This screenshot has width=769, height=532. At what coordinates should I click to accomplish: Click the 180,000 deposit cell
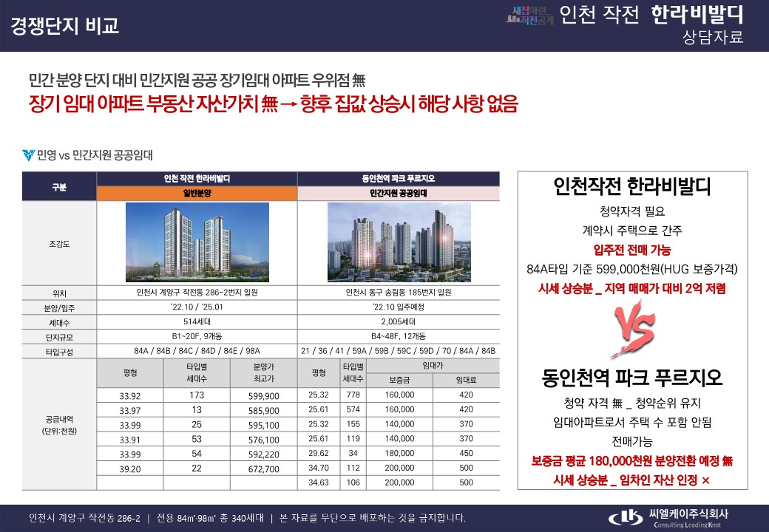400,454
